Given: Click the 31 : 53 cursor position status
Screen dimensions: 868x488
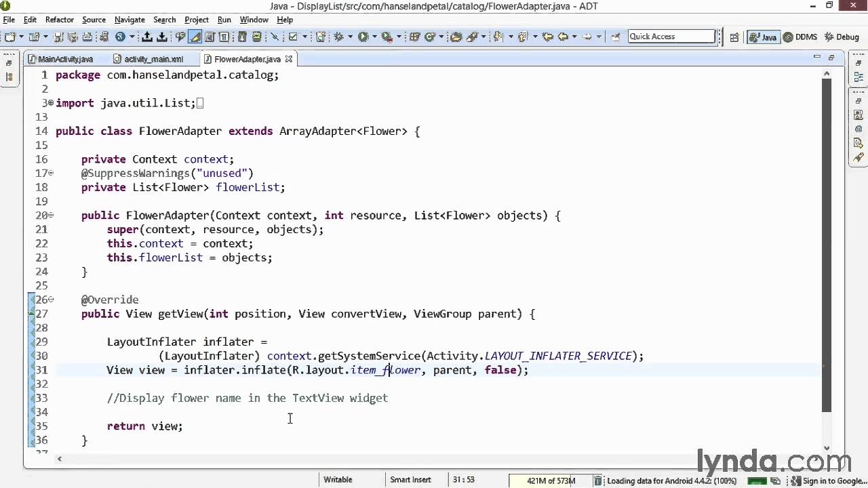Looking at the screenshot, I should click(463, 480).
